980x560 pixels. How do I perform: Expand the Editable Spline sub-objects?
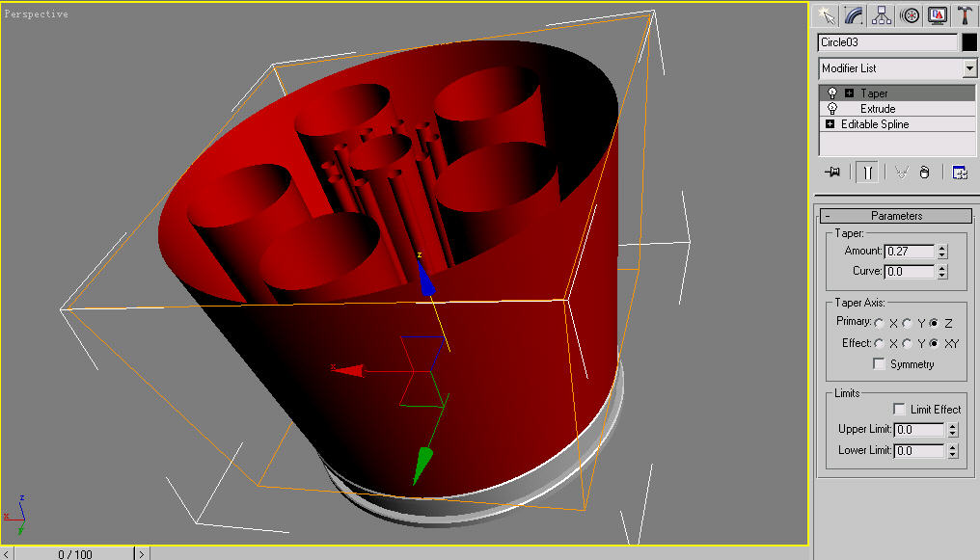(x=830, y=124)
